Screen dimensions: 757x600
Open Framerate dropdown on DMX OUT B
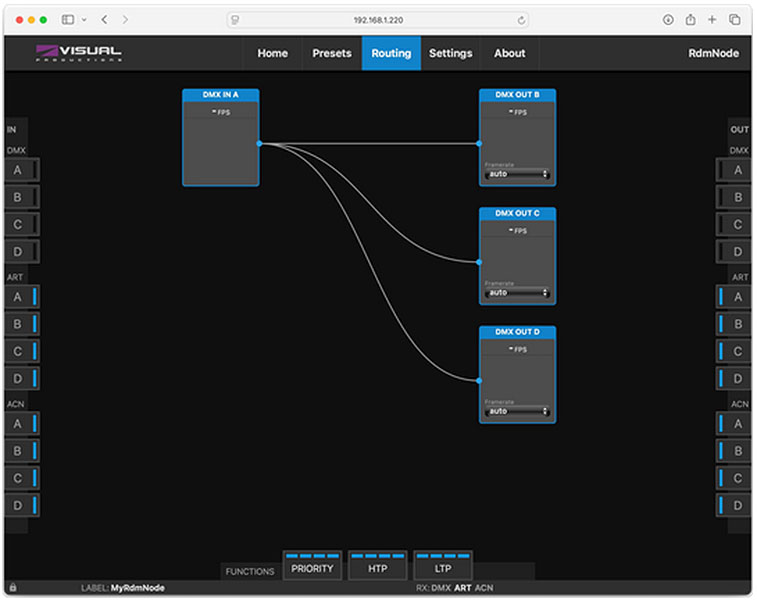[517, 174]
